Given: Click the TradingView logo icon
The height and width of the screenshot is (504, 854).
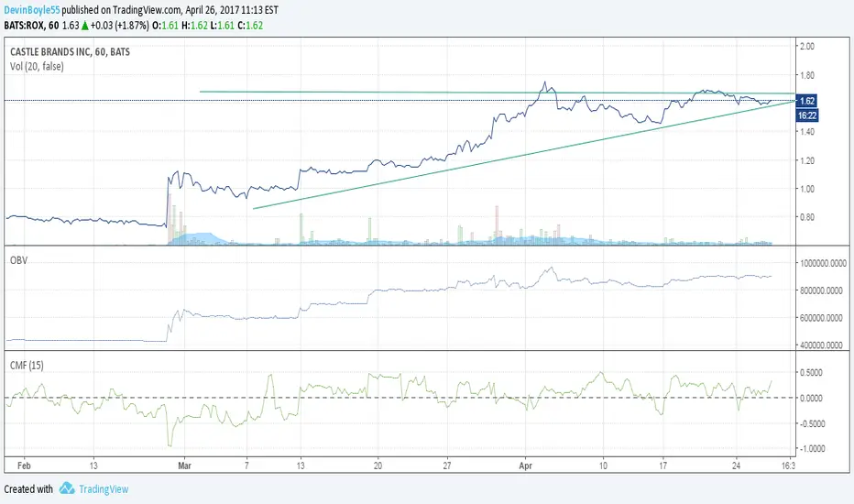Looking at the screenshot, I should pos(67,488).
